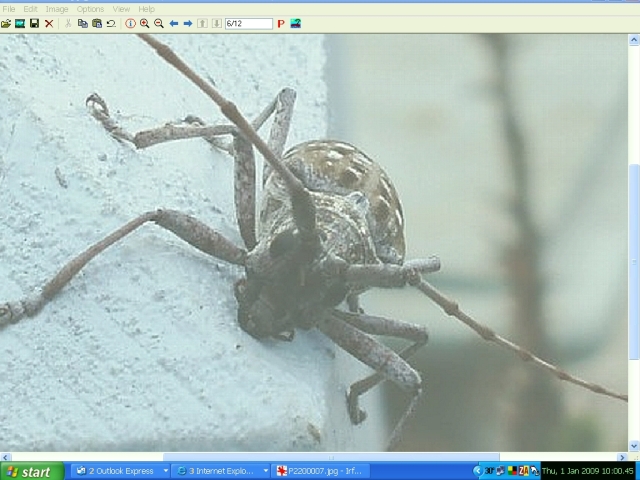The height and width of the screenshot is (480, 640).
Task: Zoom in using the magnifier plus icon
Action: coord(144,23)
